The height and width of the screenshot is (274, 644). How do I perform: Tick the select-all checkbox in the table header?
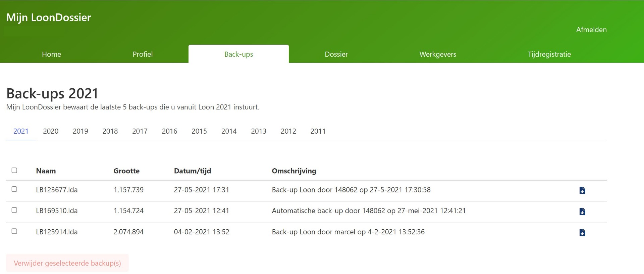(x=14, y=170)
